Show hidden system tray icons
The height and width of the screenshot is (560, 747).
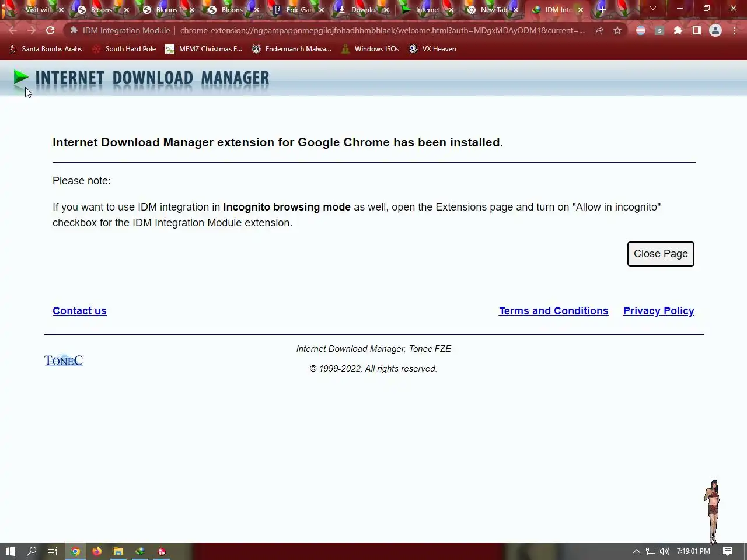[637, 551]
